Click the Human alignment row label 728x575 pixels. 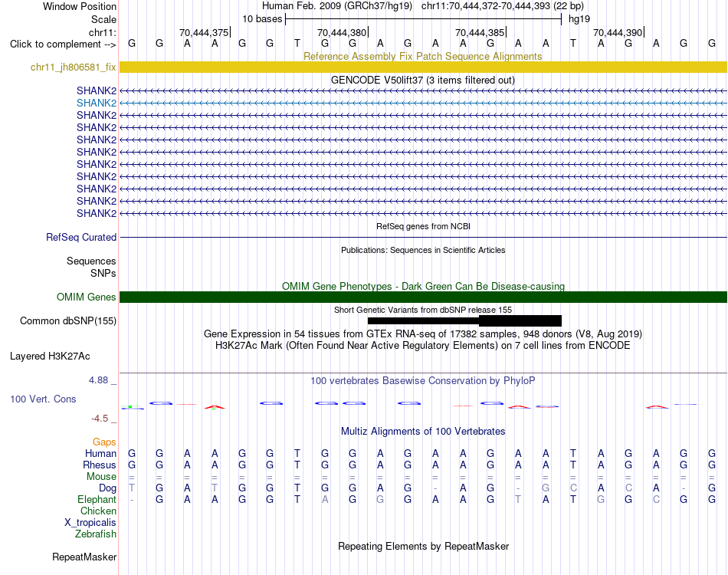(x=100, y=453)
